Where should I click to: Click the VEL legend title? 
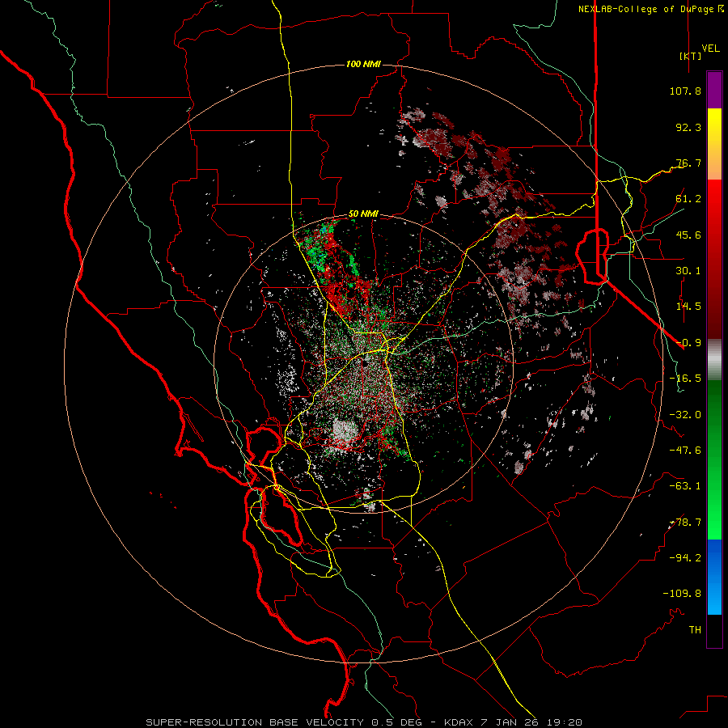(x=710, y=49)
